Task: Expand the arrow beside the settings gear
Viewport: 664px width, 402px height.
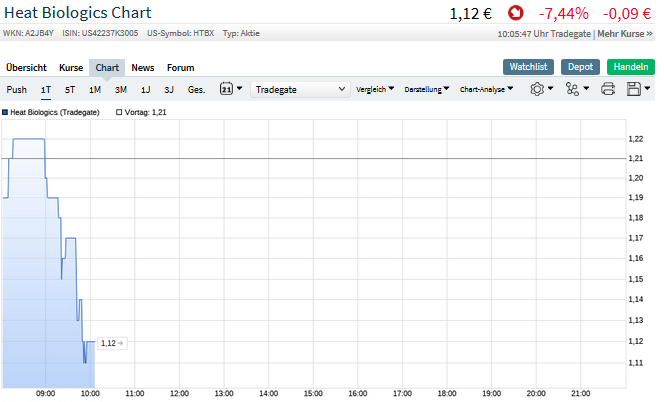Action: pos(550,89)
